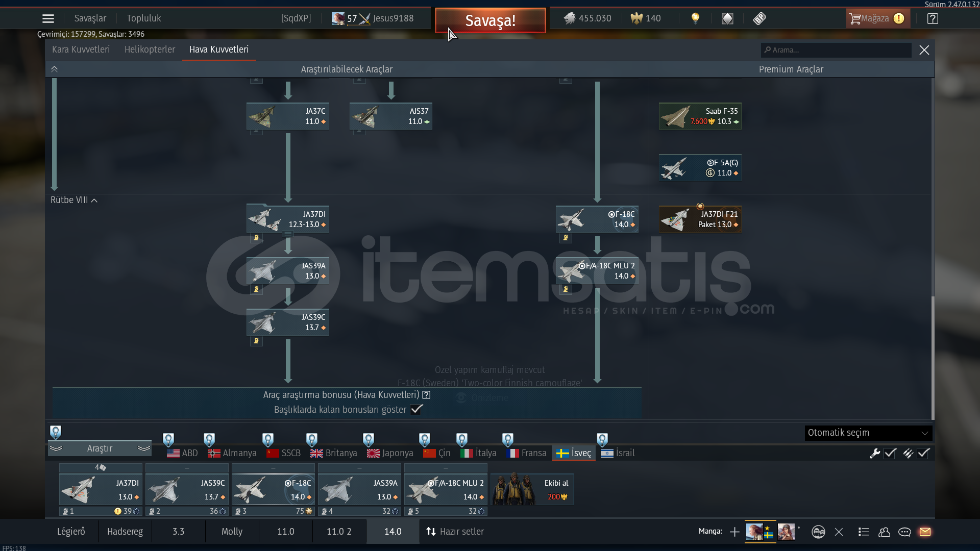980x551 pixels.
Task: Open the Topluluk menu
Action: pyautogui.click(x=144, y=18)
